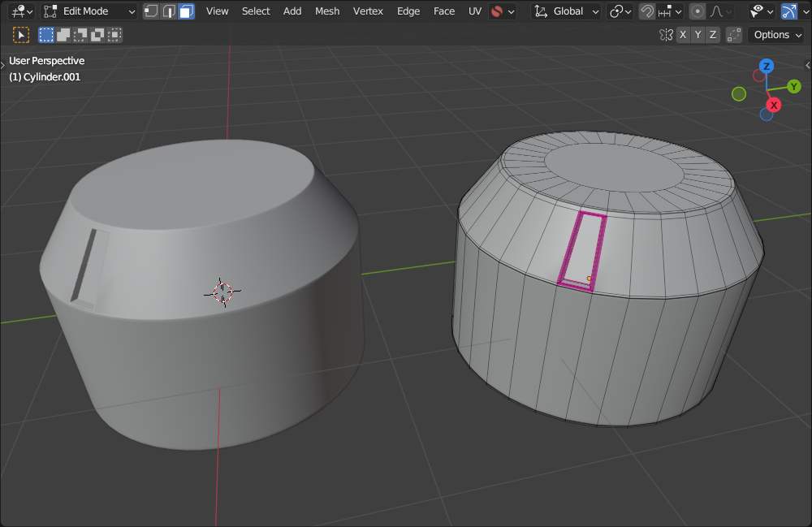Toggle Z axis mirror
Viewport: 812px width, 527px height.
[x=713, y=35]
